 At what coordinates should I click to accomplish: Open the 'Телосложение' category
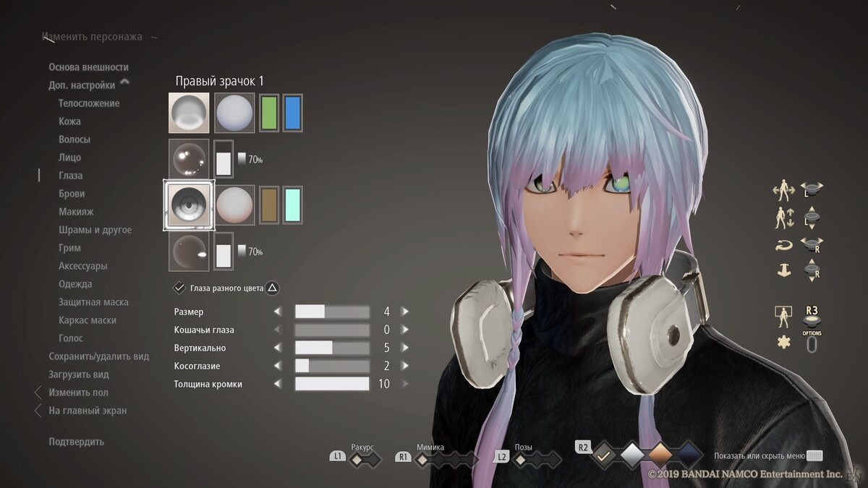(x=89, y=103)
